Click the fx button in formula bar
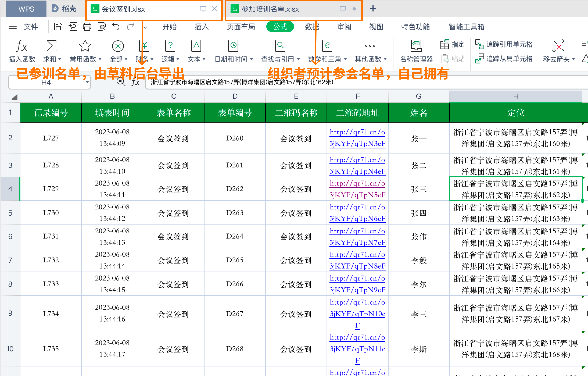 (x=136, y=82)
